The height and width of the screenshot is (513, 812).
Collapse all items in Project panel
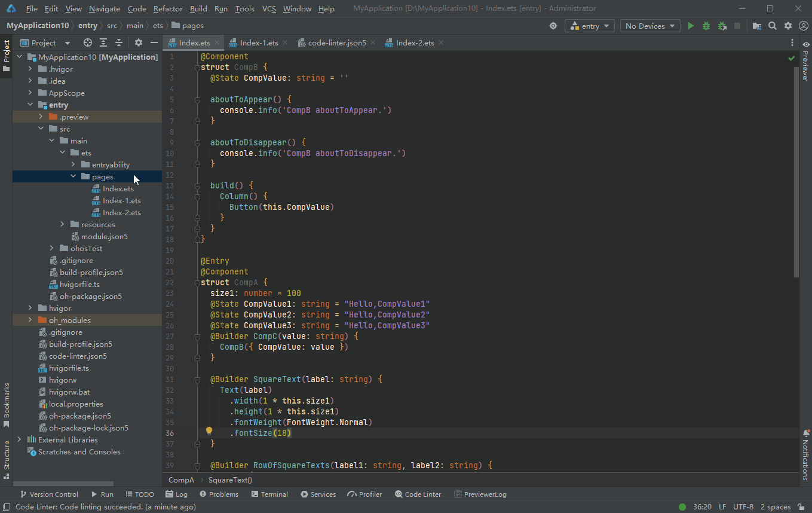pos(119,42)
